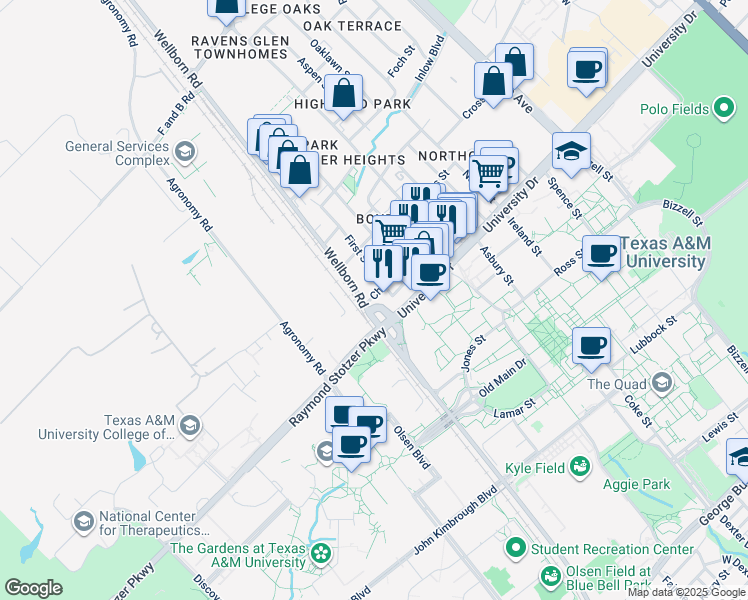Click the John Kimbrough Blvd road label
The width and height of the screenshot is (748, 600).
pos(455,520)
